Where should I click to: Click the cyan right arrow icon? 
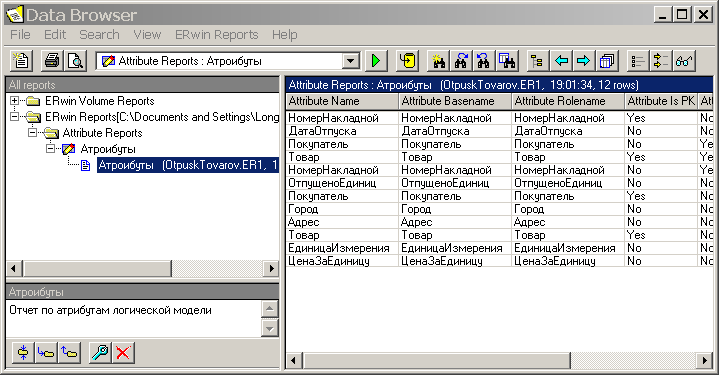coord(583,61)
